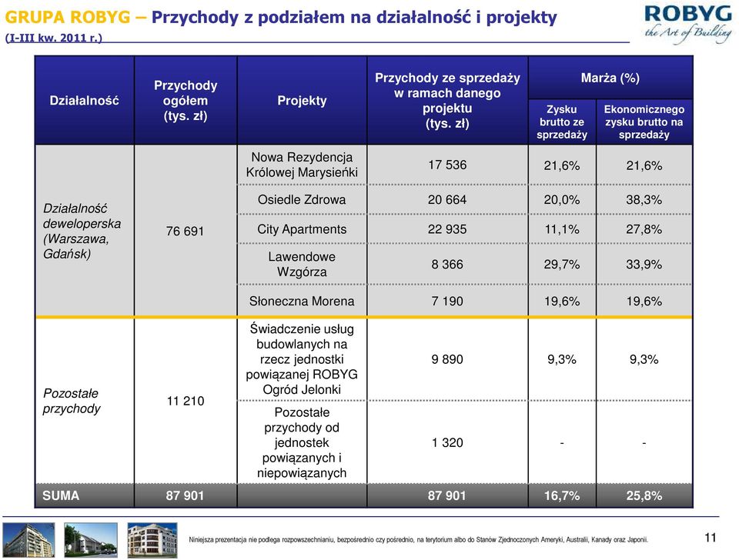Select the second building thumbnail with trees
The width and height of the screenshot is (739, 560).
(x=91, y=539)
